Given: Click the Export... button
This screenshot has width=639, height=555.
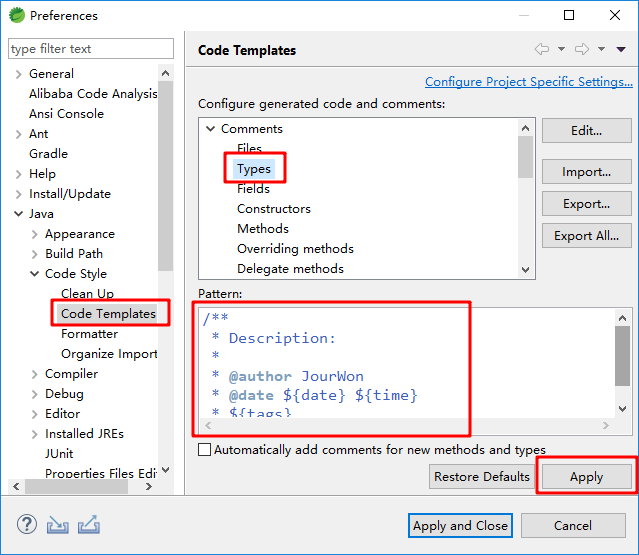Looking at the screenshot, I should point(586,204).
